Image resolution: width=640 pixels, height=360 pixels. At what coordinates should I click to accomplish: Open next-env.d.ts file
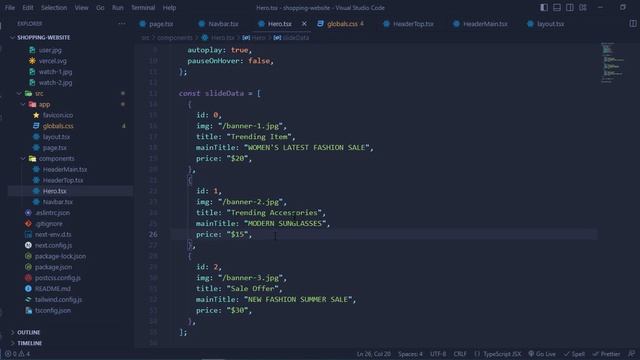click(x=53, y=235)
